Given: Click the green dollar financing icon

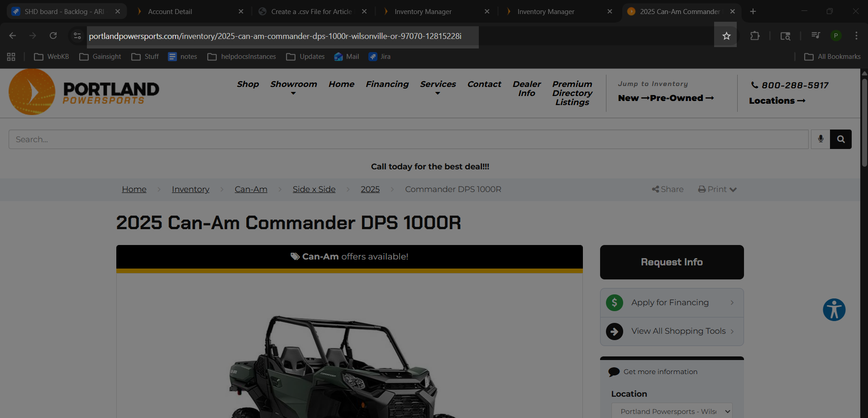Looking at the screenshot, I should (x=615, y=303).
